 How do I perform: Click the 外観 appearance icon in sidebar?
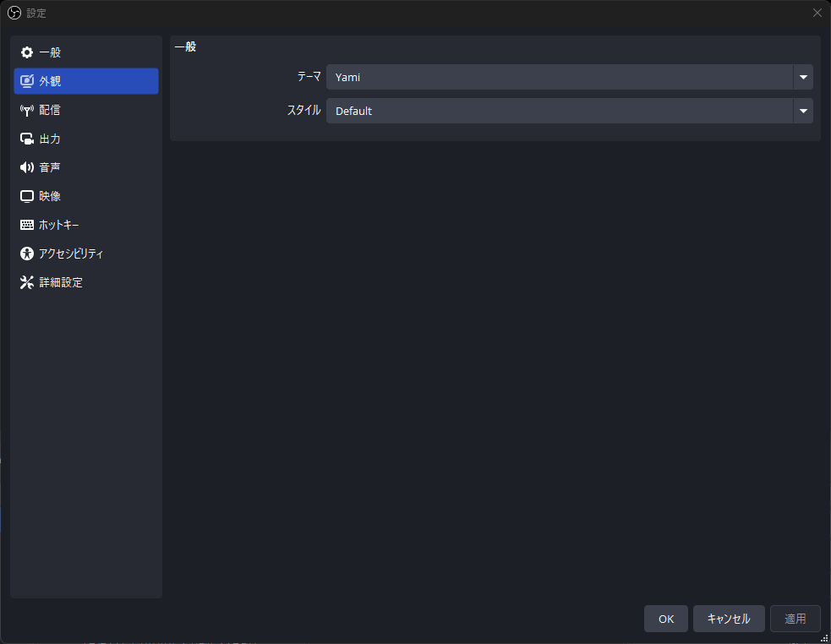26,81
